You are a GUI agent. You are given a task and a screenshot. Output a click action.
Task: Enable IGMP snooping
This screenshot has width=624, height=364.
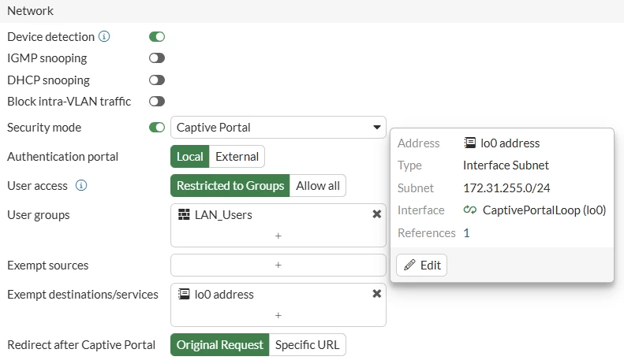coord(157,58)
